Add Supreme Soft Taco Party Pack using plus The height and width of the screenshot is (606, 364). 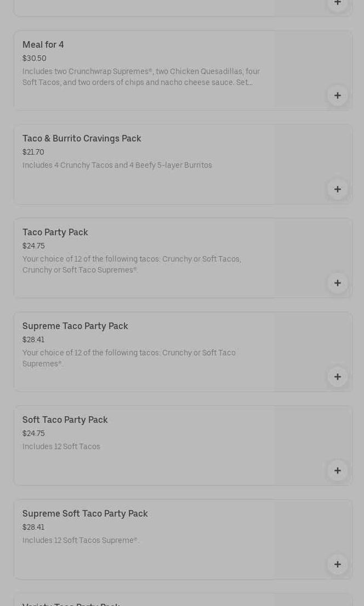(x=337, y=564)
